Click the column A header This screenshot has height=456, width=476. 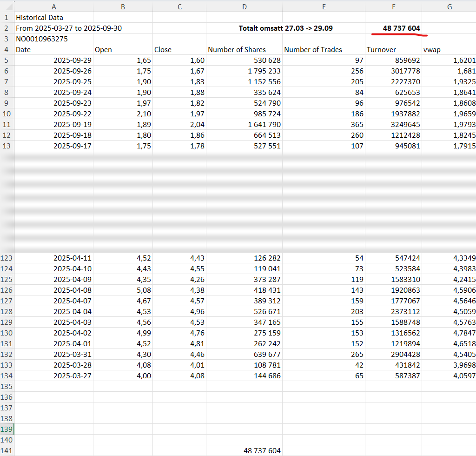tap(53, 7)
